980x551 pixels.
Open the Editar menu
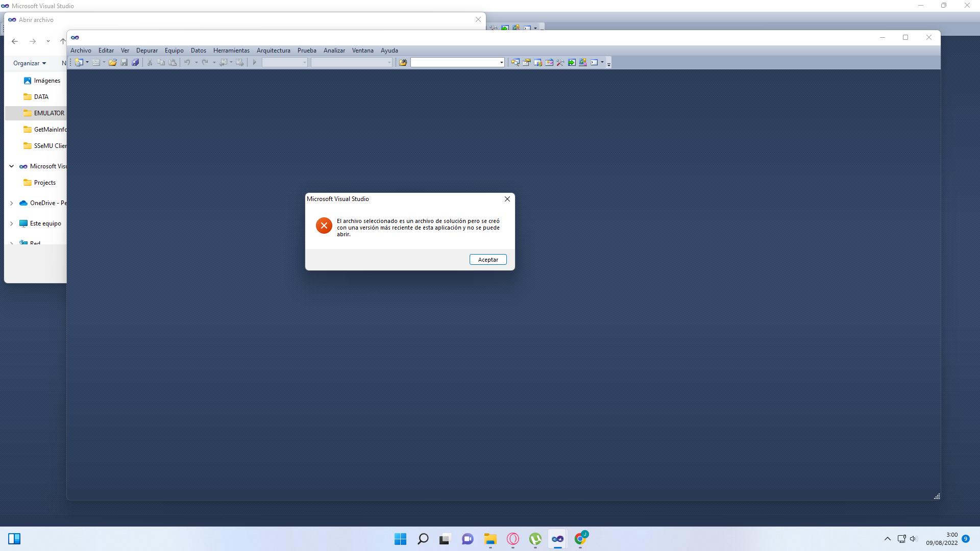point(106,51)
